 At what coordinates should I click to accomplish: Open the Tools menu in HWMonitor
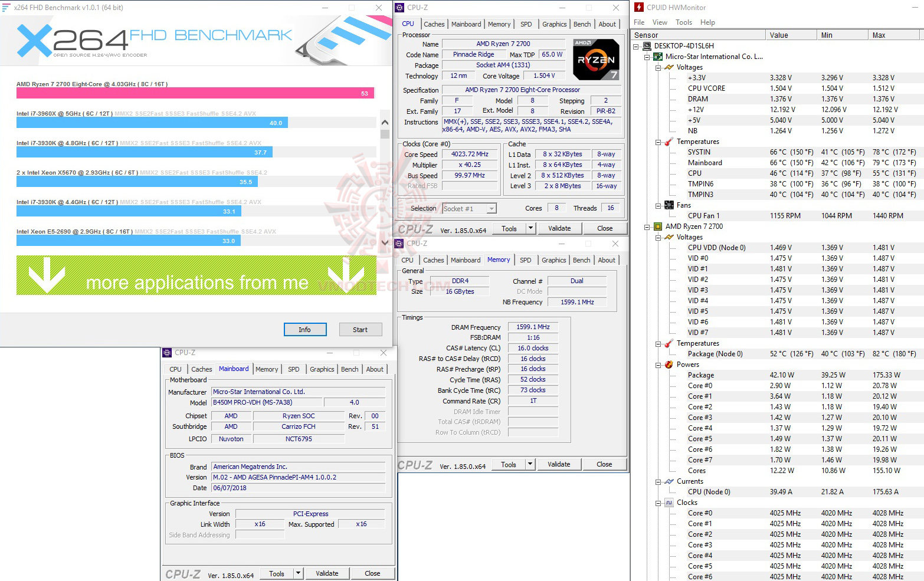coord(683,22)
